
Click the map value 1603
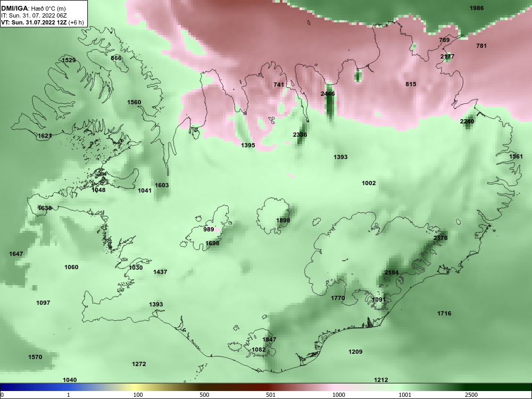coord(162,185)
